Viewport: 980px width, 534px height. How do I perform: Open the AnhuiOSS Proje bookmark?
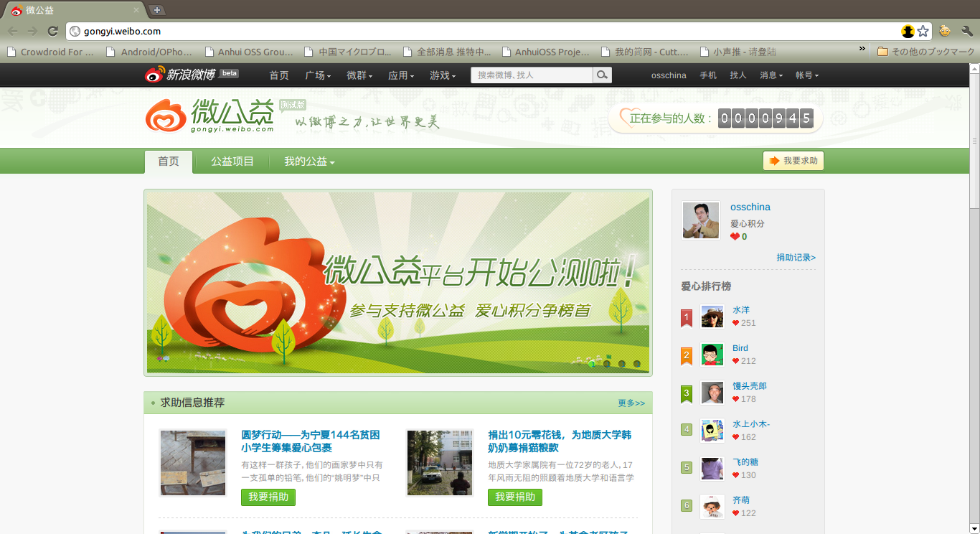click(546, 52)
